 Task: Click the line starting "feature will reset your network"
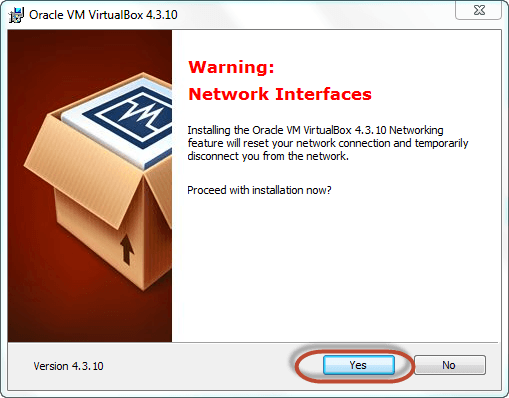click(x=328, y=143)
